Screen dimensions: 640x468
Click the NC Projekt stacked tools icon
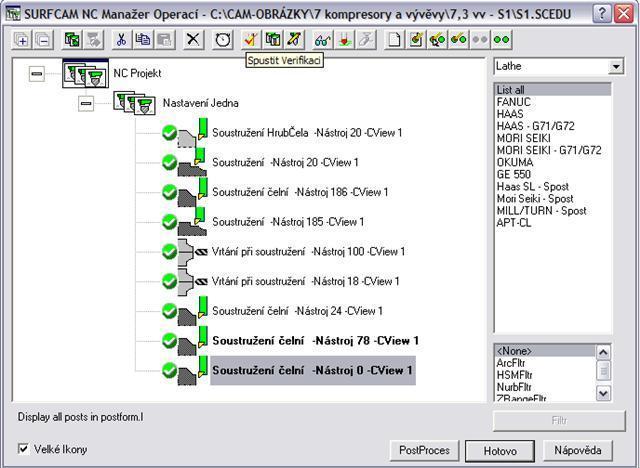pyautogui.click(x=86, y=74)
